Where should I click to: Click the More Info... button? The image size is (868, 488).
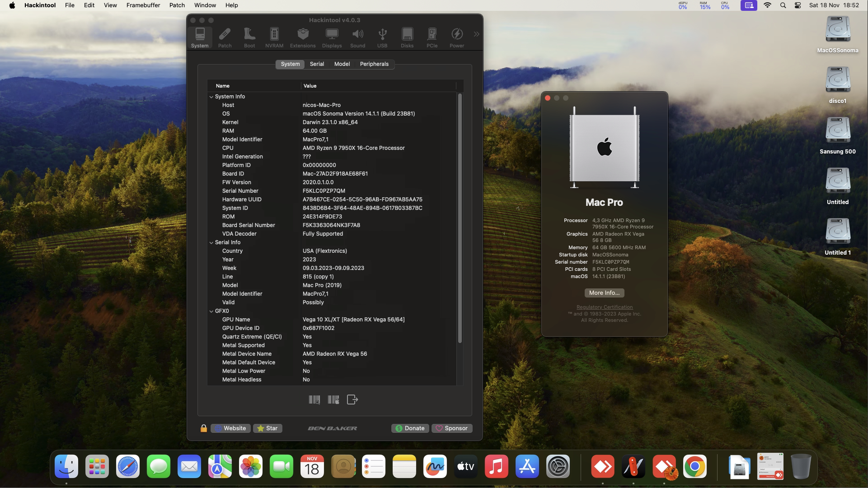tap(604, 293)
